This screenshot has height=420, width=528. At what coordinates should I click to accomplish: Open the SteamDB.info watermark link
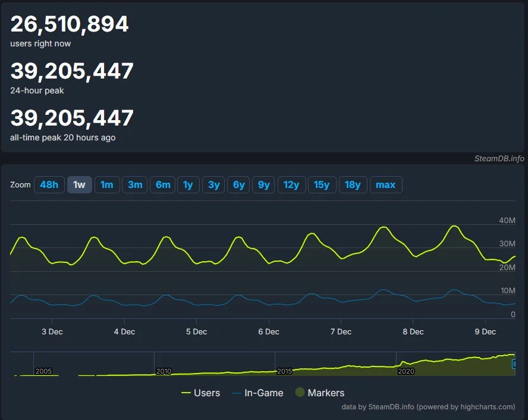(498, 159)
